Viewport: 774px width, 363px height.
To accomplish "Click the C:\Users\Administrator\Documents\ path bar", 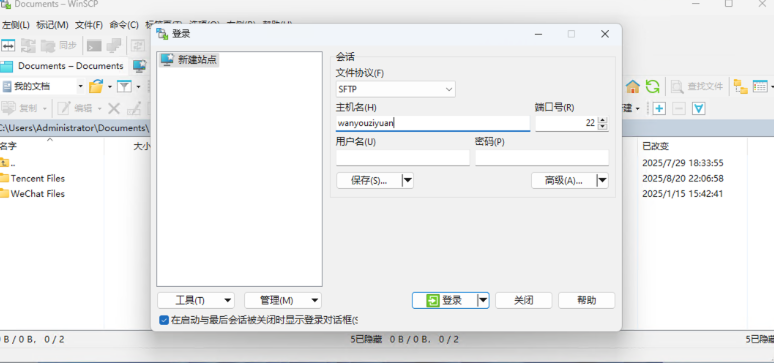I will click(x=75, y=128).
